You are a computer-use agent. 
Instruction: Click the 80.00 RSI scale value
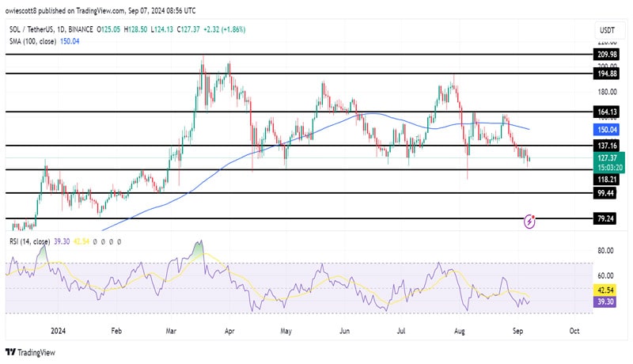pyautogui.click(x=605, y=251)
